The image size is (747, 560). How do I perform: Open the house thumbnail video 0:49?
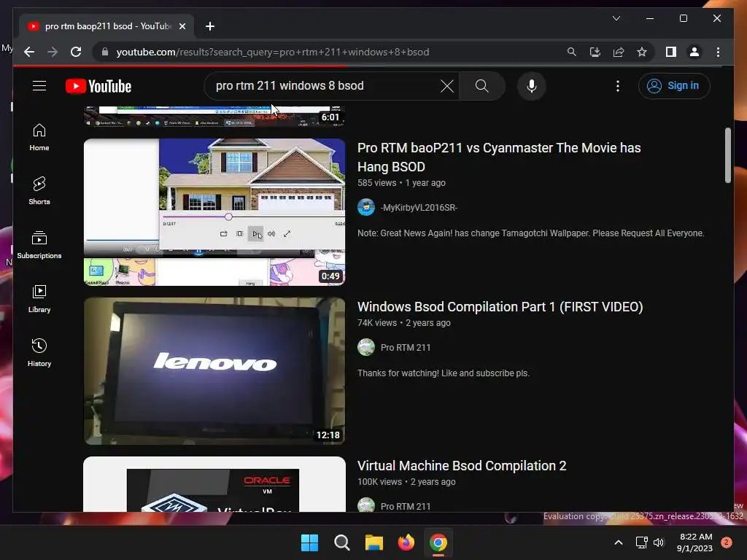[x=214, y=212]
